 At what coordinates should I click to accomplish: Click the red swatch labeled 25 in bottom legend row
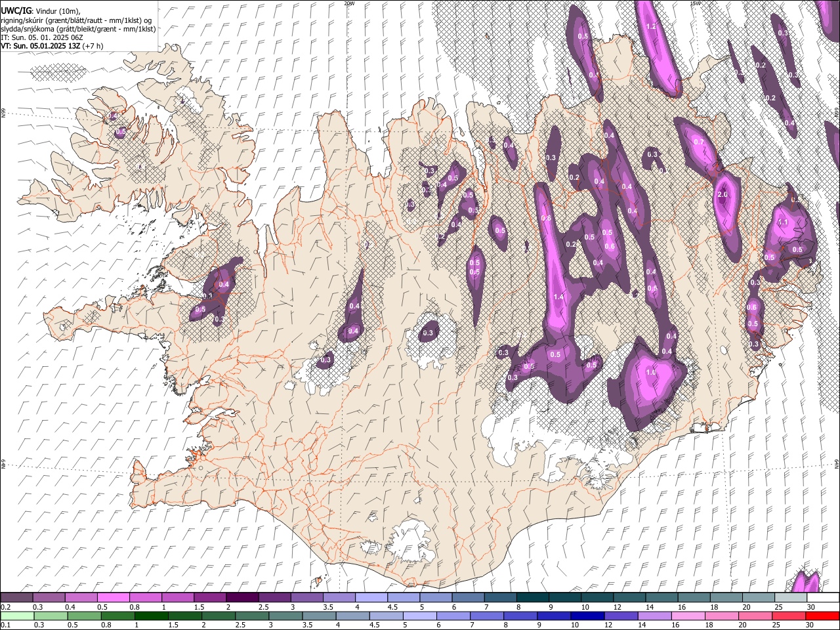coord(788,616)
